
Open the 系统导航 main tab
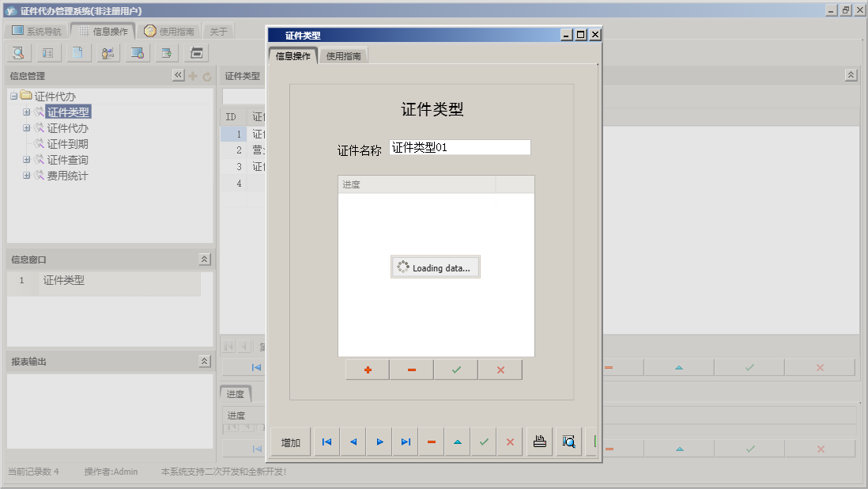coord(36,32)
